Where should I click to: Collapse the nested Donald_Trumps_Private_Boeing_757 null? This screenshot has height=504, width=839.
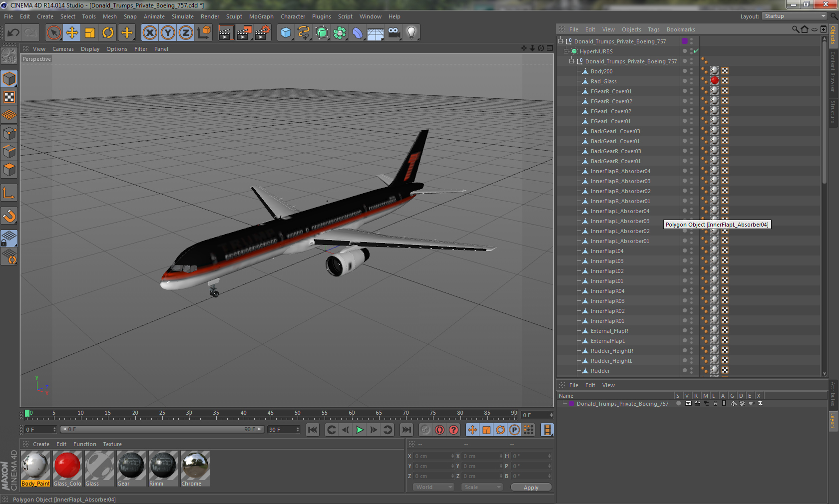coord(572,61)
